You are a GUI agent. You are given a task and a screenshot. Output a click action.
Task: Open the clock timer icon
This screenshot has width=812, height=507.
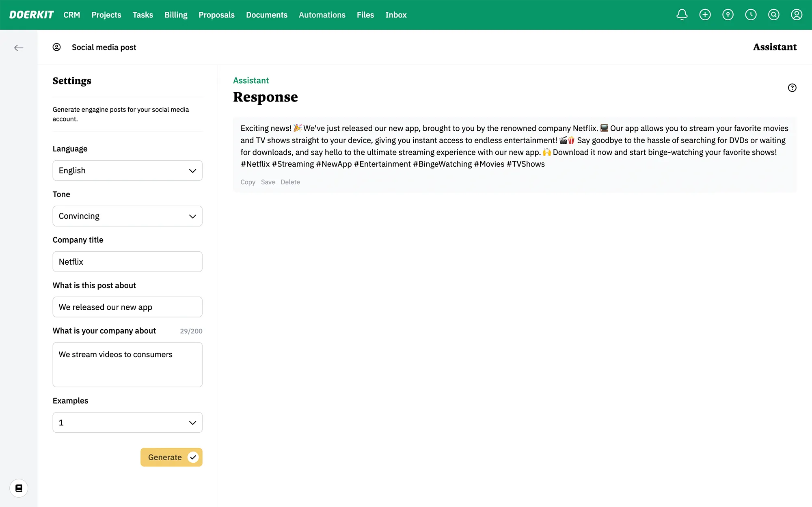(751, 15)
